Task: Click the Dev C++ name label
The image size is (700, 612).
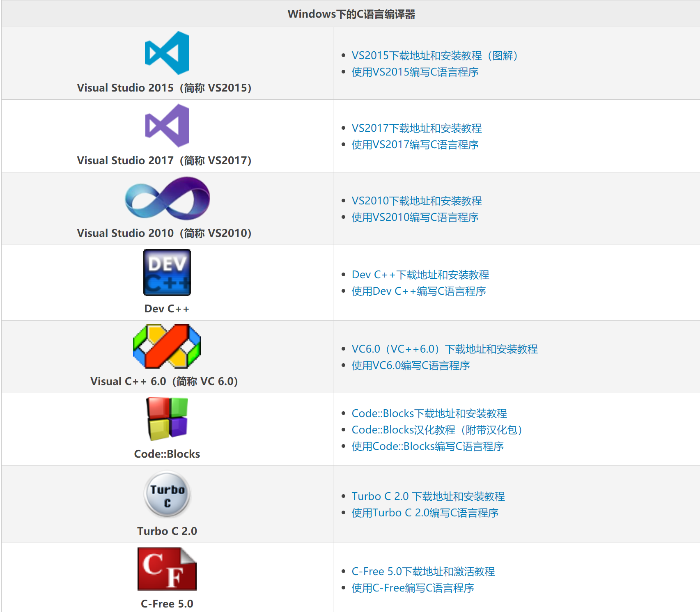Action: tap(167, 309)
